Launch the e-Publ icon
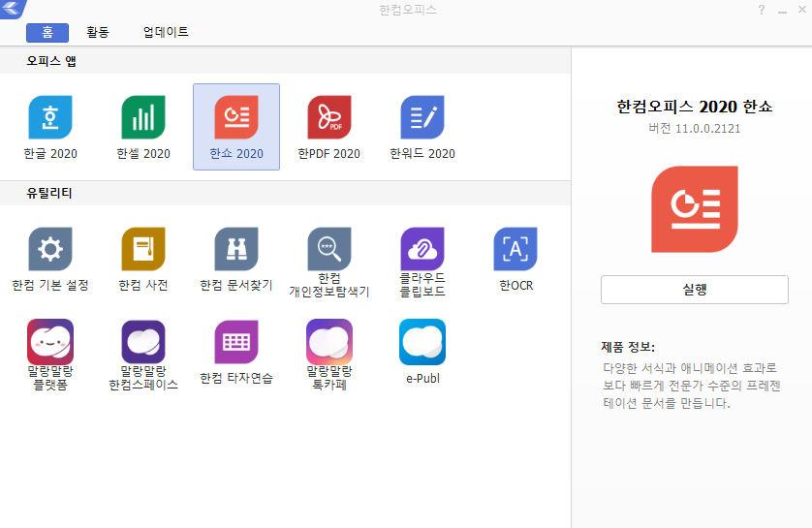This screenshot has height=528, width=812. [422, 342]
